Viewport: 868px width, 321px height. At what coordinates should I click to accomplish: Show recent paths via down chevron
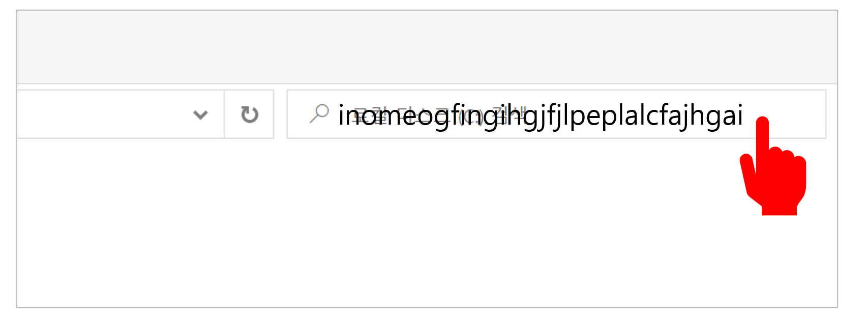pos(201,114)
